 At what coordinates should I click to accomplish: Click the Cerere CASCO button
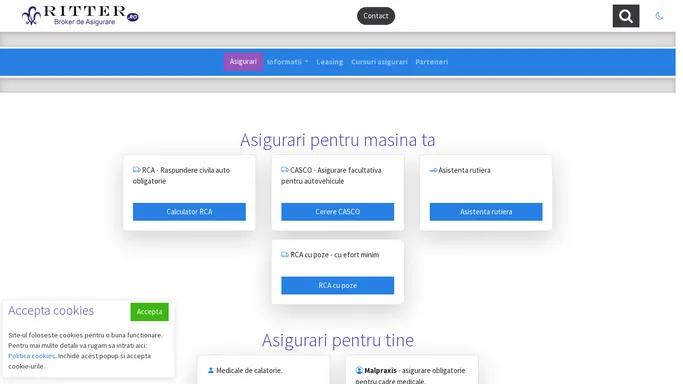coord(338,212)
